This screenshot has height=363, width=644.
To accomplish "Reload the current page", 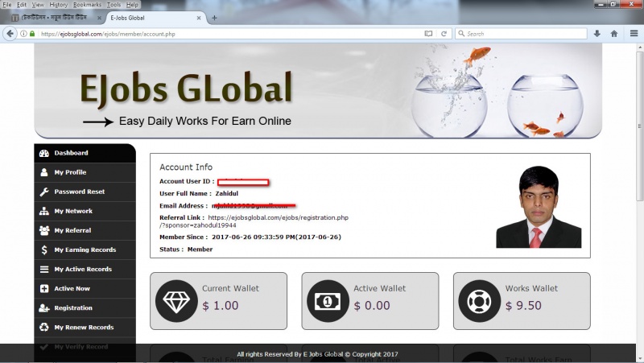I will point(444,34).
